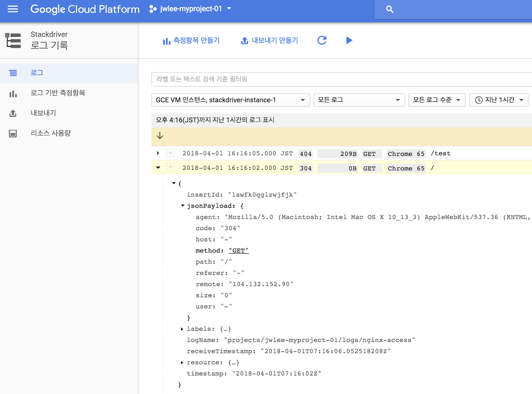Screen dimensions: 532x394
Task: Click 내보내기 만들기 to create an export
Action: pyautogui.click(x=269, y=40)
